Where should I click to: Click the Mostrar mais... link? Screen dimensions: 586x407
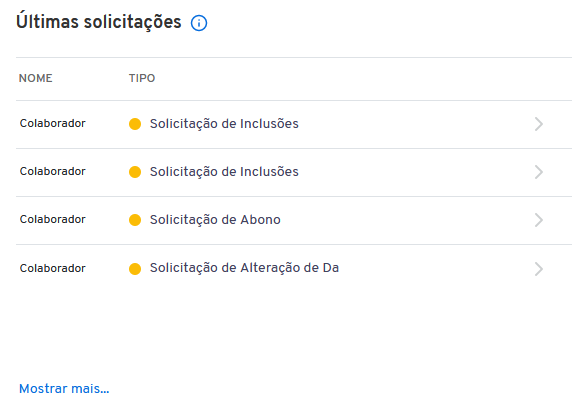[x=64, y=389]
